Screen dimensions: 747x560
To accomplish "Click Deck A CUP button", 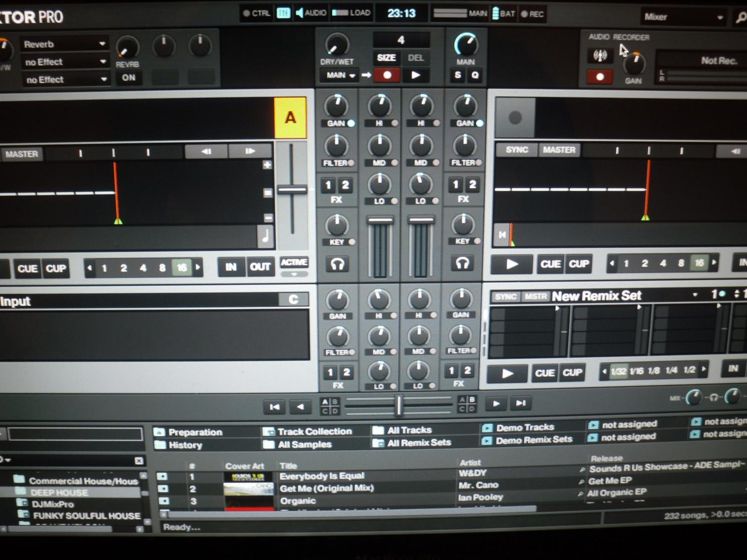I will tap(56, 268).
